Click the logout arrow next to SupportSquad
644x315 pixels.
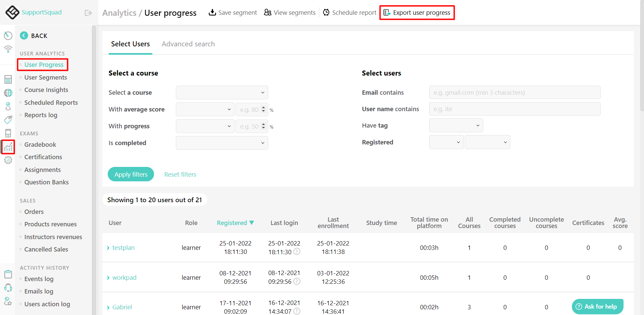click(x=88, y=12)
